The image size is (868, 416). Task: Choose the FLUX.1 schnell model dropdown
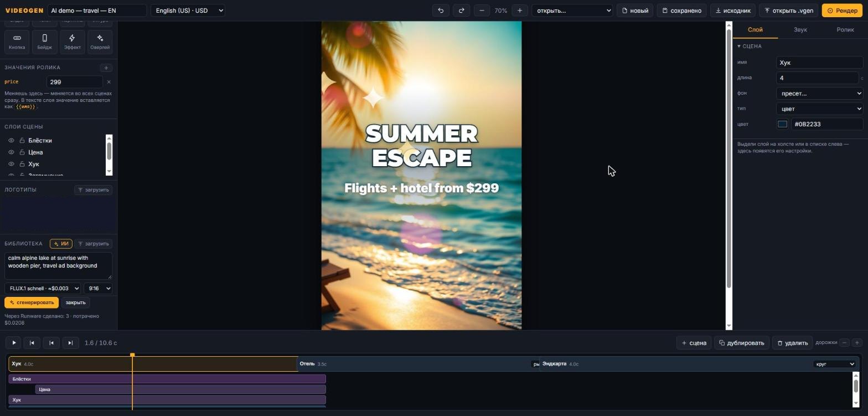(43, 289)
